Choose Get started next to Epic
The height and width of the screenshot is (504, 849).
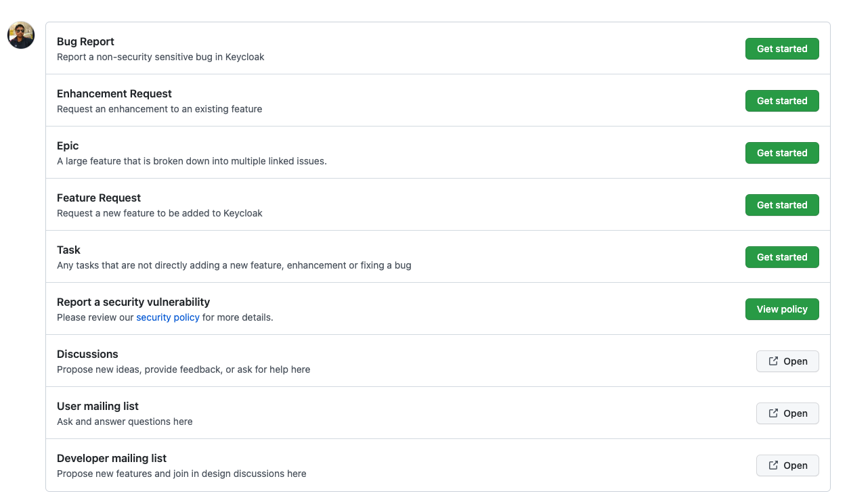click(782, 152)
